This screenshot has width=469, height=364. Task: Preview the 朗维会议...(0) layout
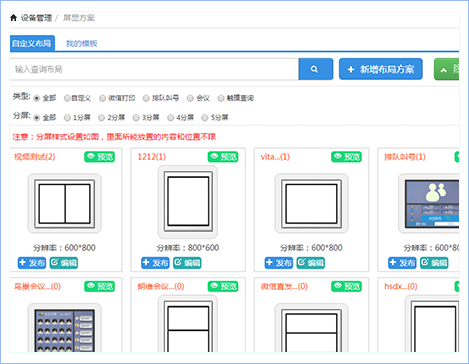pyautogui.click(x=223, y=286)
